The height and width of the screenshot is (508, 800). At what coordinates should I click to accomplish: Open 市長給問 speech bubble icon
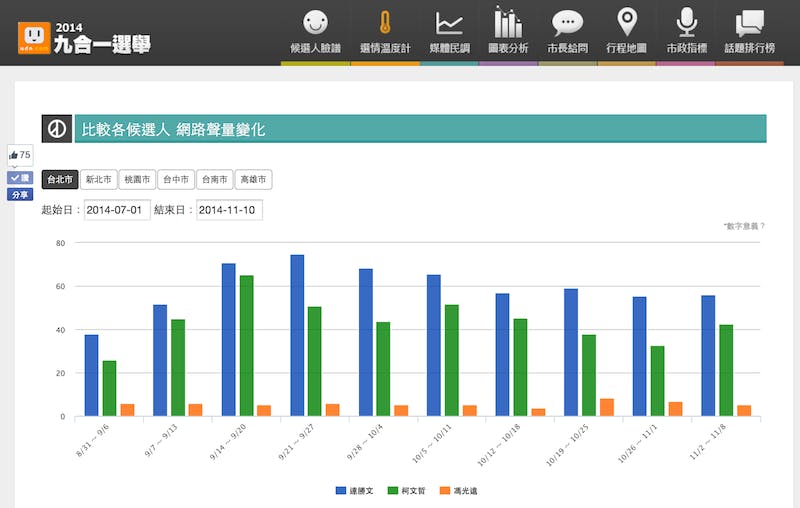click(567, 22)
